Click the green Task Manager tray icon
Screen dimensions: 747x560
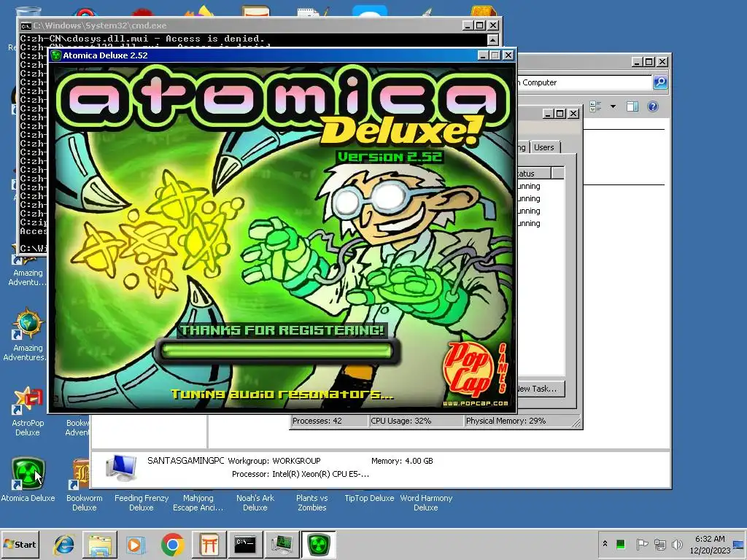coord(620,544)
